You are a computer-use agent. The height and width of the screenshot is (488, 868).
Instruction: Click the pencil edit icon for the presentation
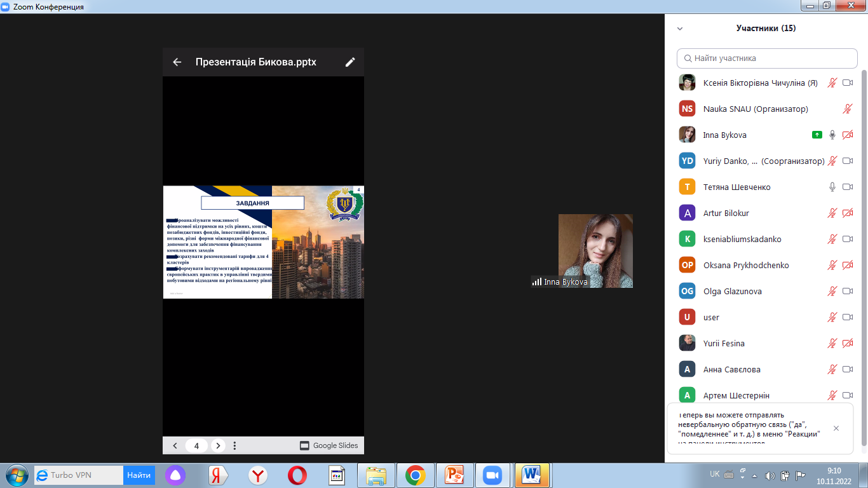click(350, 62)
